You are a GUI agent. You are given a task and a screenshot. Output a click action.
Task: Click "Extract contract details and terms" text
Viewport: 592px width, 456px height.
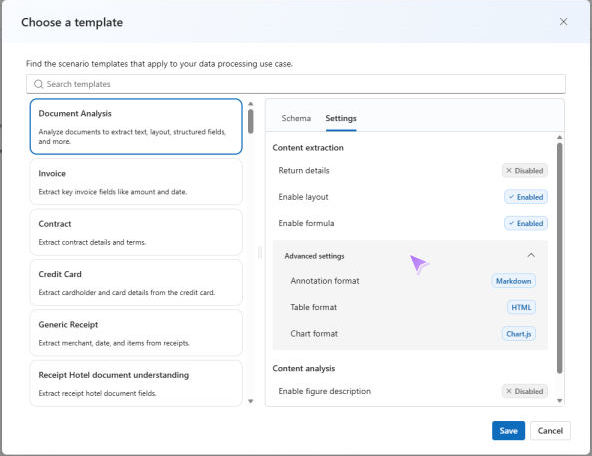click(92, 242)
